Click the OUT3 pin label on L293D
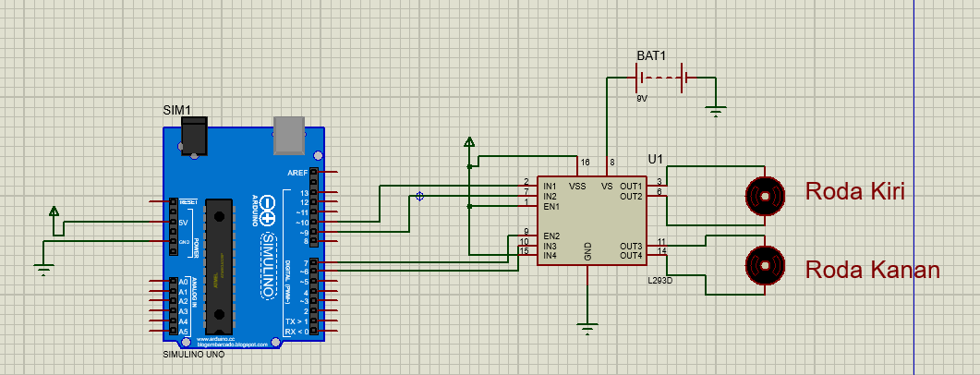The height and width of the screenshot is (375, 980). click(631, 247)
